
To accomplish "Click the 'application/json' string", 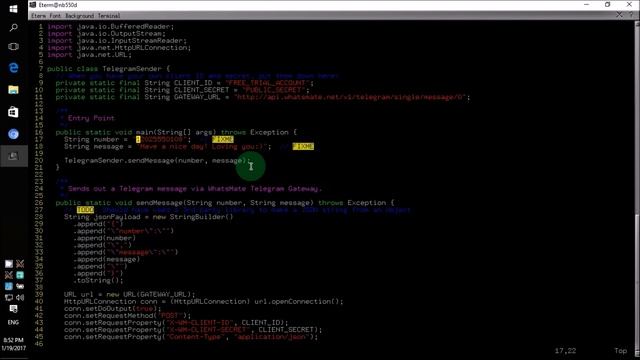I will tap(271, 337).
